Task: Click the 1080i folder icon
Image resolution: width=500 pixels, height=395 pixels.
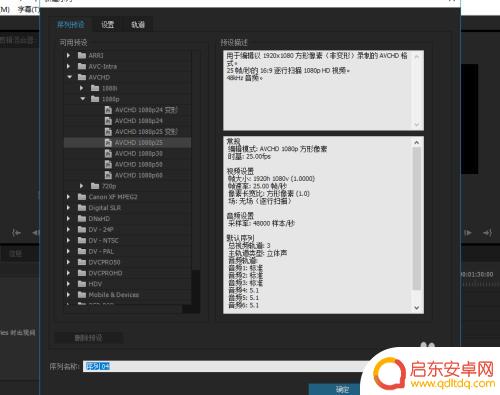Action: pyautogui.click(x=95, y=88)
